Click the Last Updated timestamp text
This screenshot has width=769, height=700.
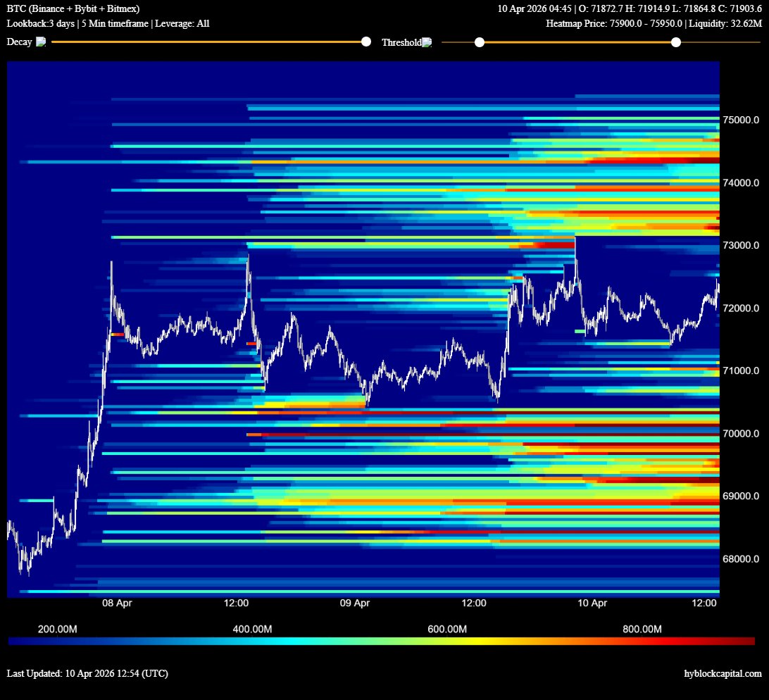[x=87, y=674]
